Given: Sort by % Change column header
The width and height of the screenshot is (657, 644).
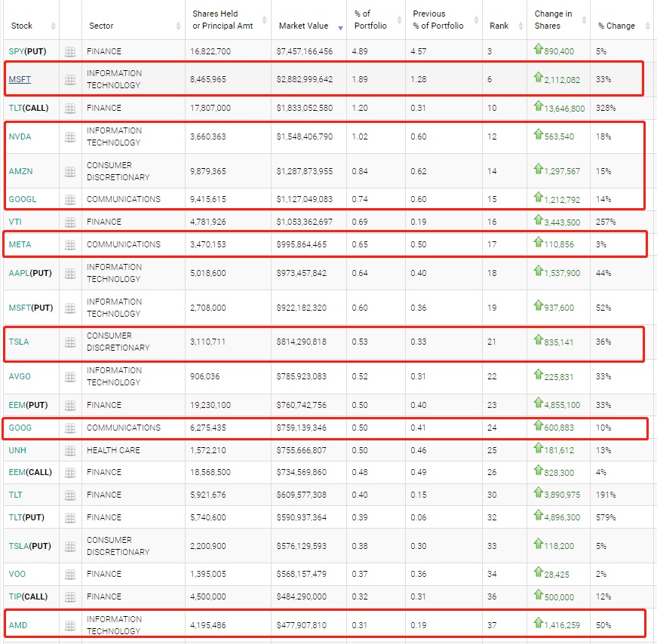Looking at the screenshot, I should pyautogui.click(x=616, y=26).
